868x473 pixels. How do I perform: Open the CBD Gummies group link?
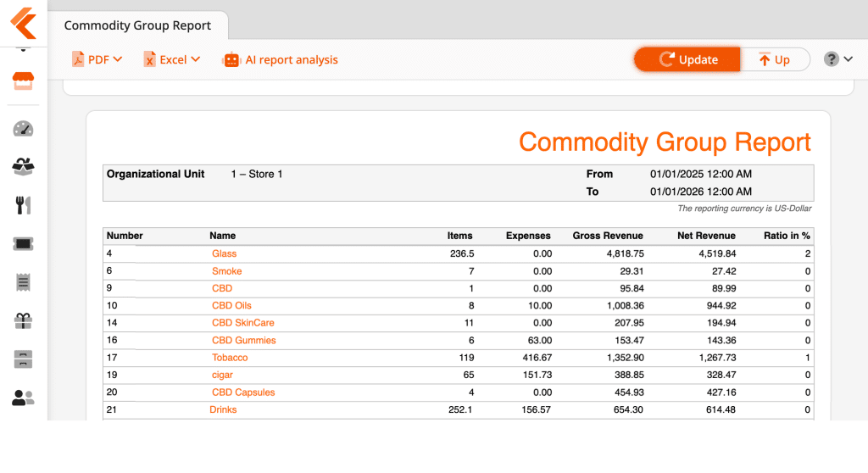click(x=243, y=341)
